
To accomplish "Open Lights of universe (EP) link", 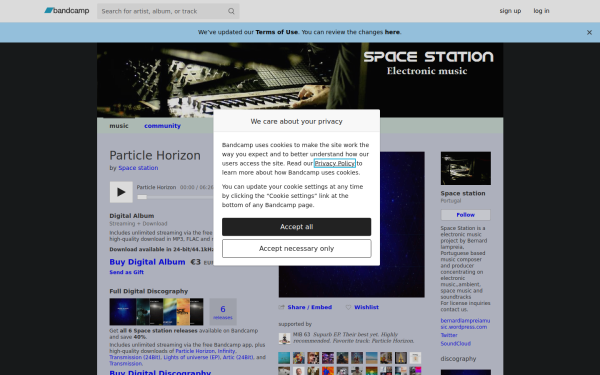I will coord(191,357).
